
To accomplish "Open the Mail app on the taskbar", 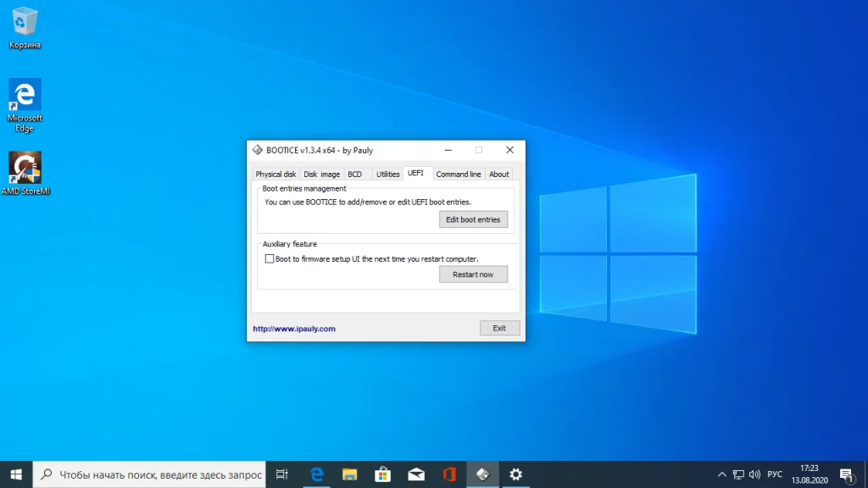I will point(415,474).
